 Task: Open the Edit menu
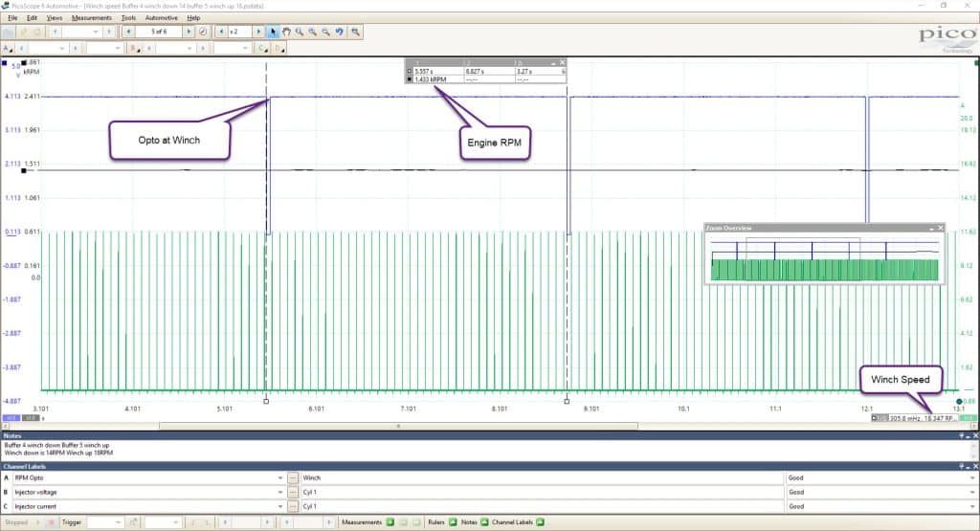click(x=32, y=18)
